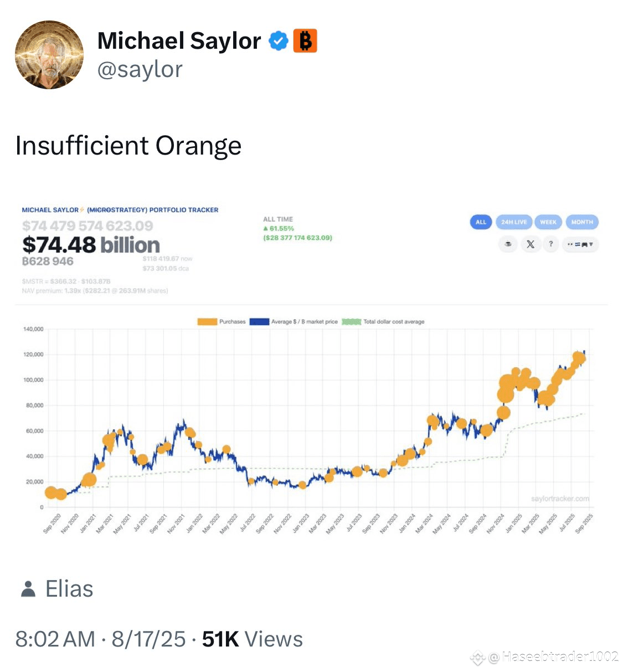Open the X share icon
The width and height of the screenshot is (623, 672).
click(531, 244)
